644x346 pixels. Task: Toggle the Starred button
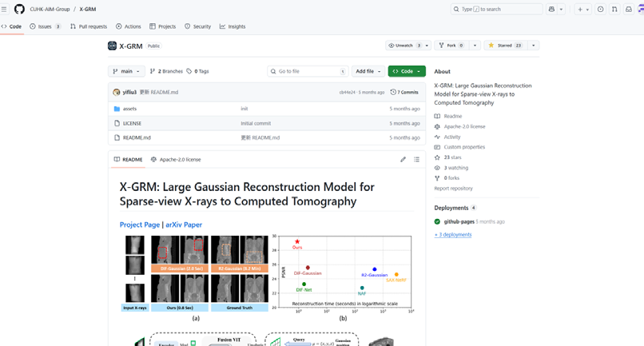click(x=504, y=46)
